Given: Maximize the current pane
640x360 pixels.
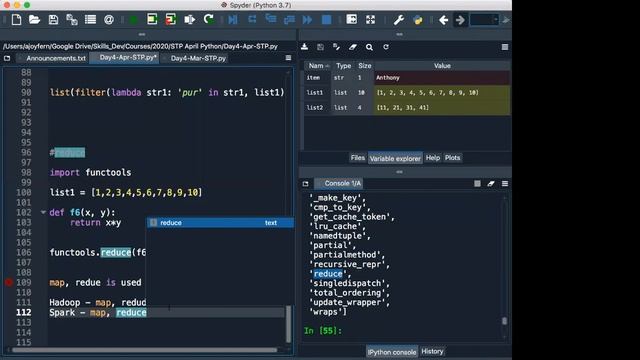Looking at the screenshot, I should [x=351, y=20].
